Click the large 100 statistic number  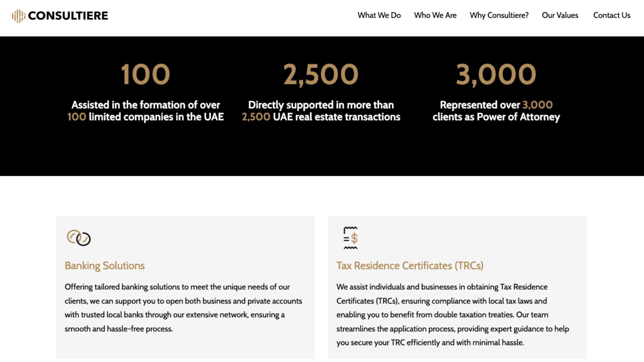tap(146, 74)
